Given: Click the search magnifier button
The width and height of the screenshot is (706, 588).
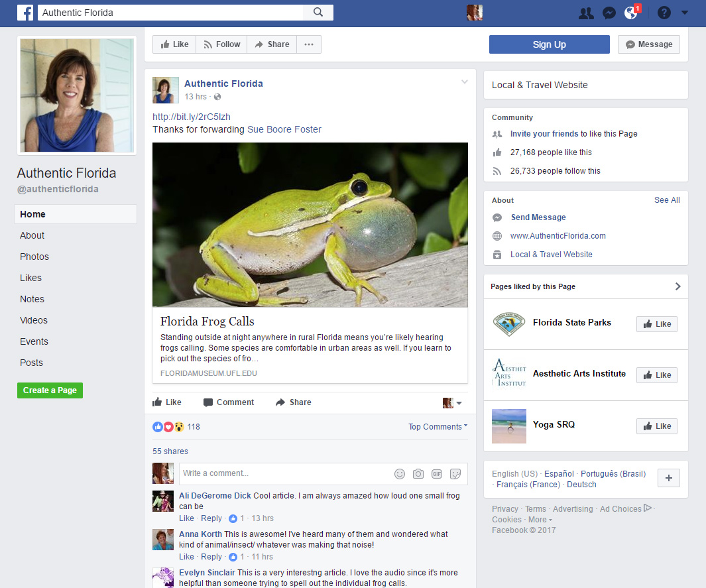Looking at the screenshot, I should coord(318,13).
